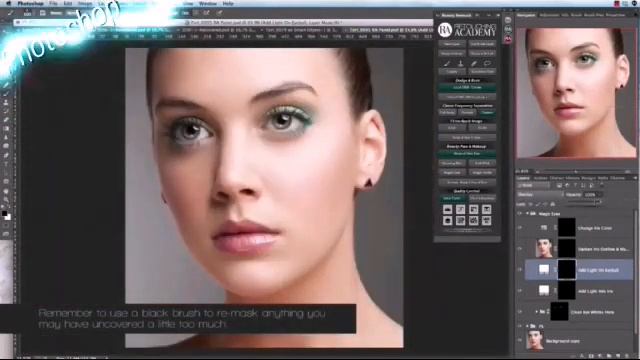Hide the Darken Iris Outline layer
Screen dimensions: 640x360
520,249
